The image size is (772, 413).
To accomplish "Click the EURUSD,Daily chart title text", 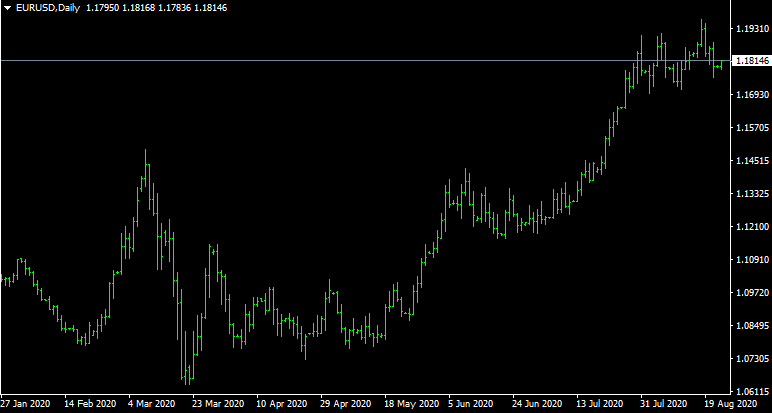I will pyautogui.click(x=48, y=8).
